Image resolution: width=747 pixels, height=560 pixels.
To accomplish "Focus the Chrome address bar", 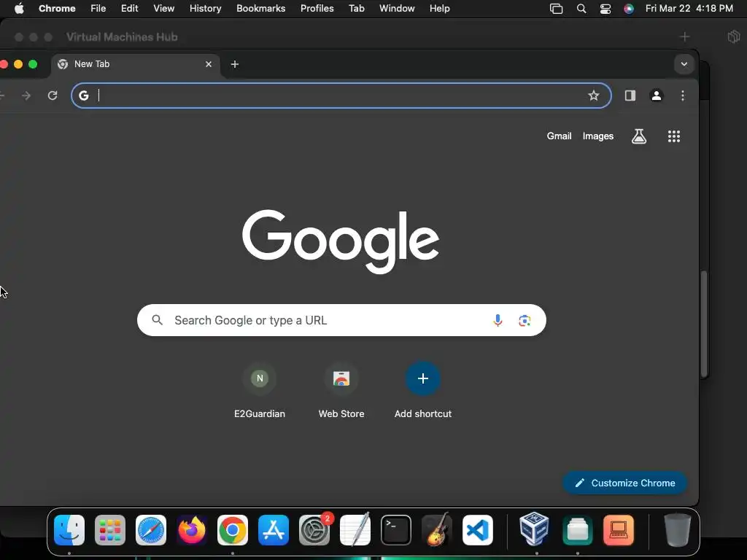I will (x=341, y=96).
